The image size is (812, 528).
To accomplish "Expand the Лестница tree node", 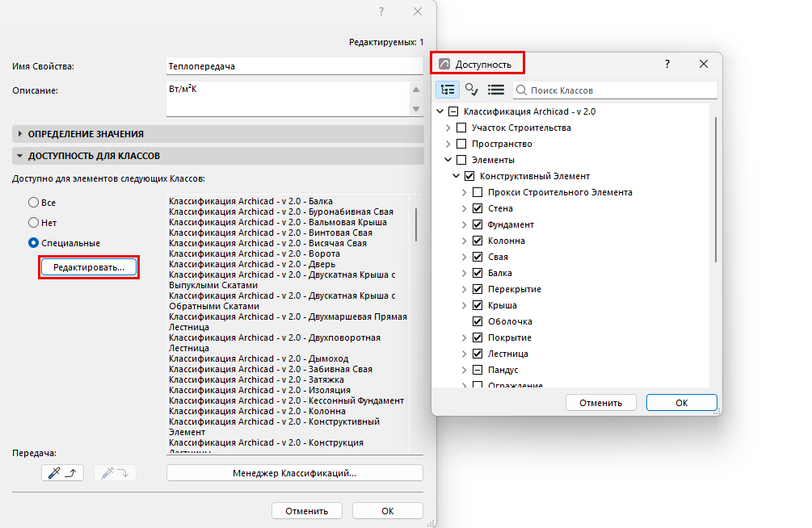I will pyautogui.click(x=465, y=354).
